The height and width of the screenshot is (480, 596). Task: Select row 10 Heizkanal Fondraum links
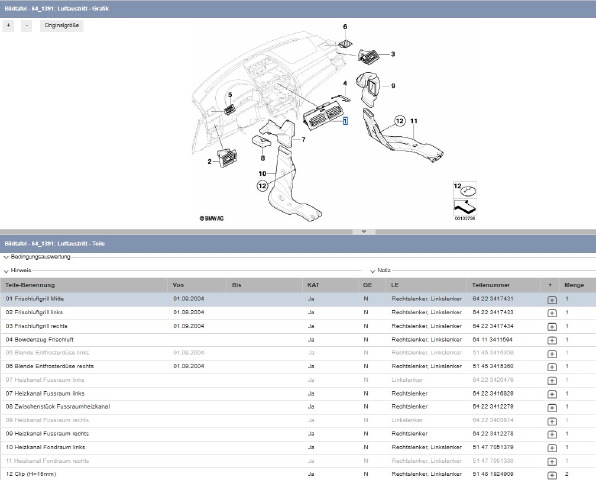(x=298, y=448)
